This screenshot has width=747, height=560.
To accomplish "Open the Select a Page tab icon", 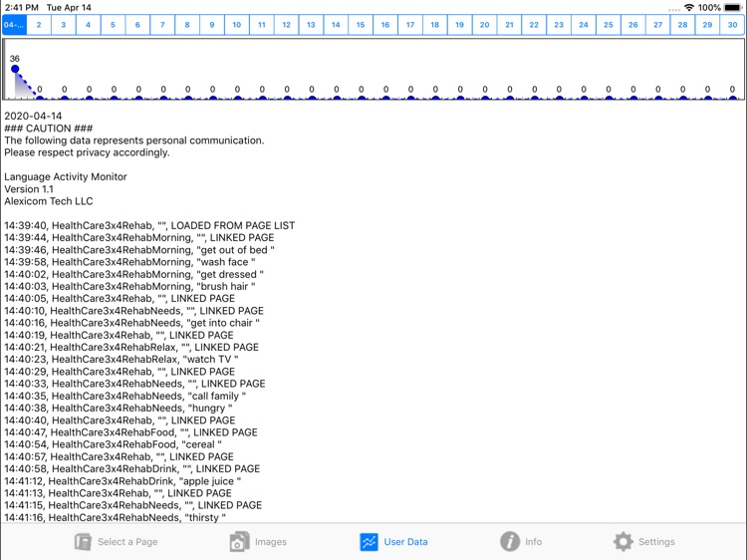I will (x=83, y=542).
